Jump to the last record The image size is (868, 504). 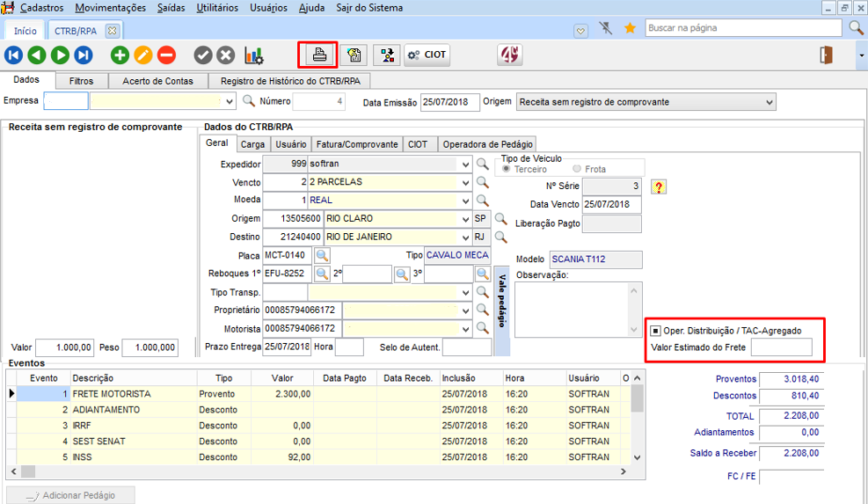point(84,55)
